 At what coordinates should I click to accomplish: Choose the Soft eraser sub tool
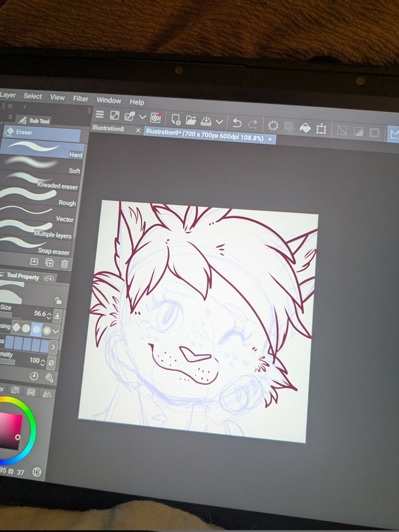41,165
